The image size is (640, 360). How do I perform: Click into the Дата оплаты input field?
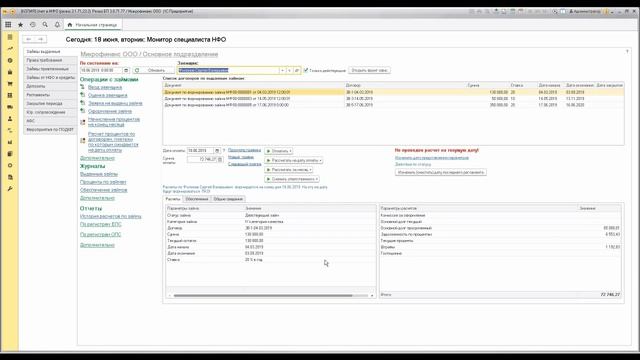(x=200, y=151)
